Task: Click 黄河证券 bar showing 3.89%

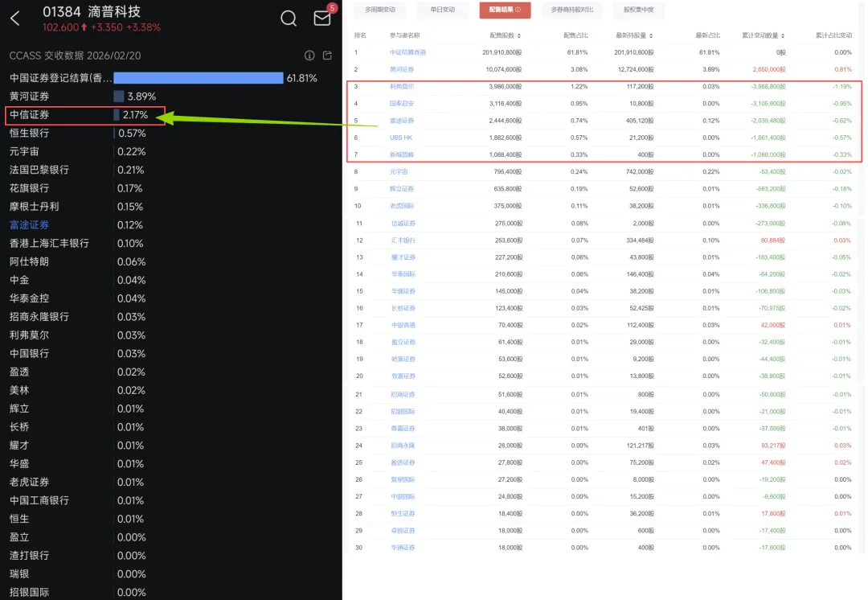Action: coord(118,97)
